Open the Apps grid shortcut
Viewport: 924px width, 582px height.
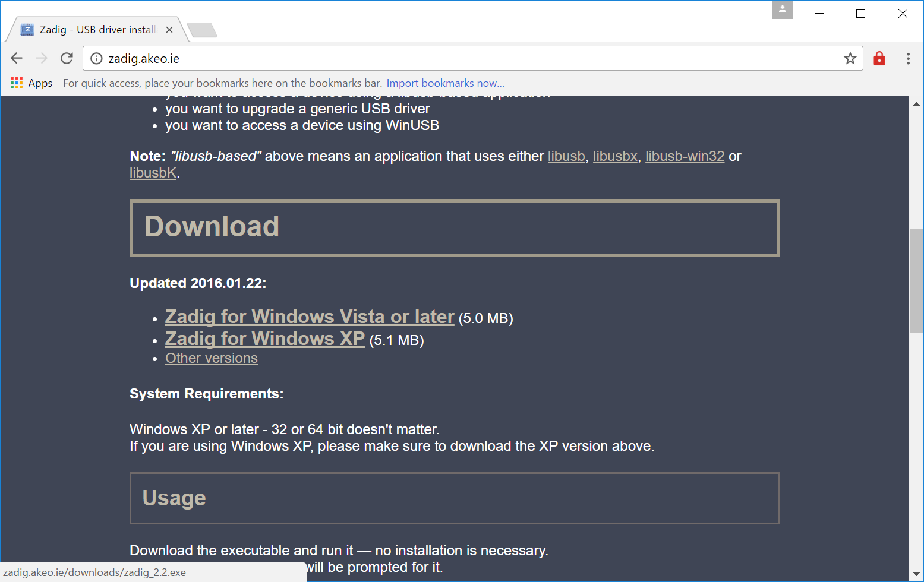coord(31,83)
